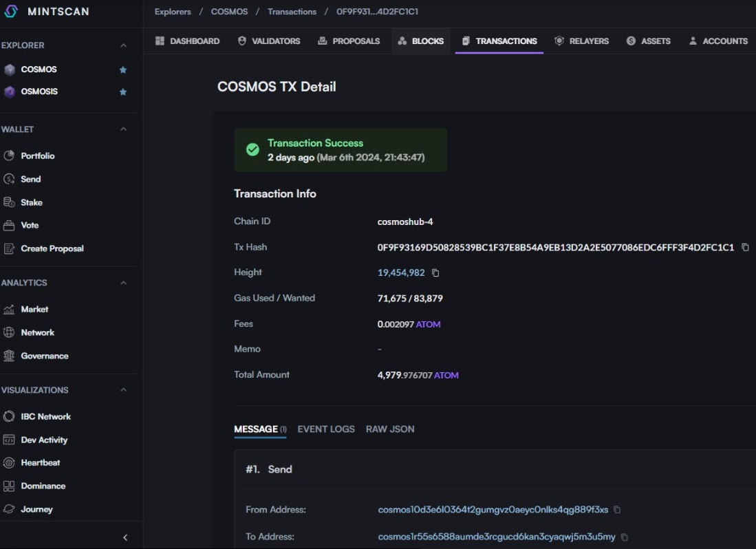The image size is (756, 549).
Task: Open the Send icon in Wallet
Action: [x=9, y=179]
